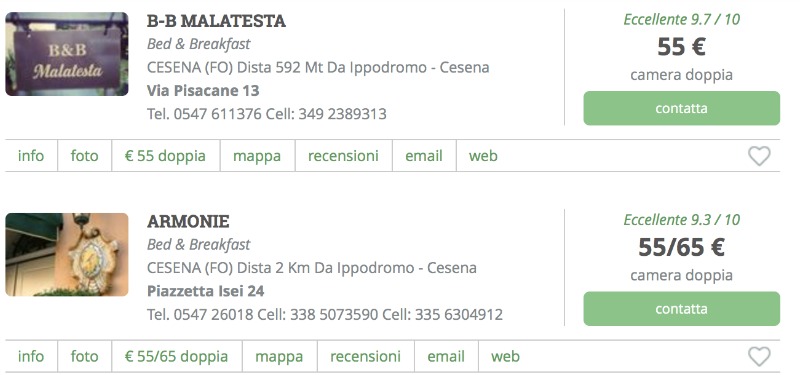Click the ARMONIE title link
Screen dimensions: 800x375
tap(188, 221)
